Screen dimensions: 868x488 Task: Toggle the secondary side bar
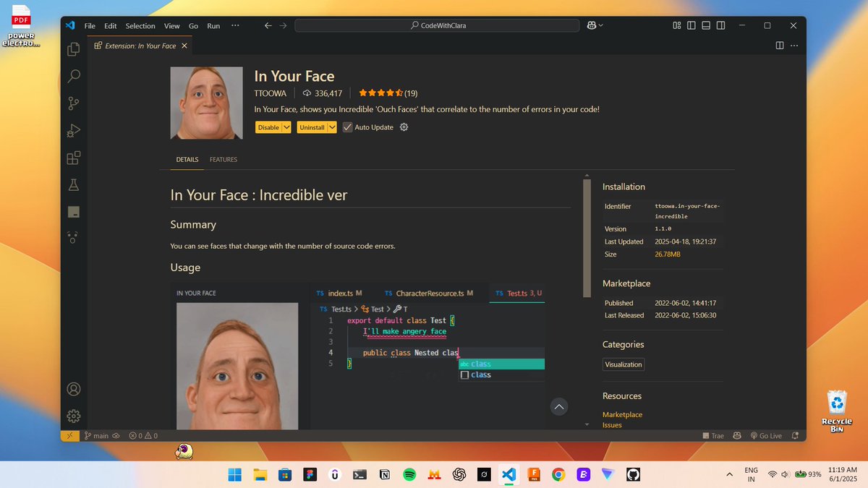pos(720,25)
